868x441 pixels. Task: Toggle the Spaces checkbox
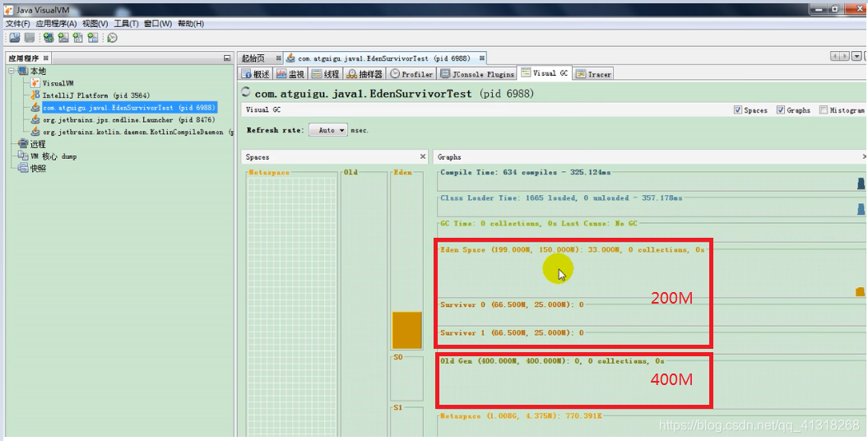coord(738,110)
